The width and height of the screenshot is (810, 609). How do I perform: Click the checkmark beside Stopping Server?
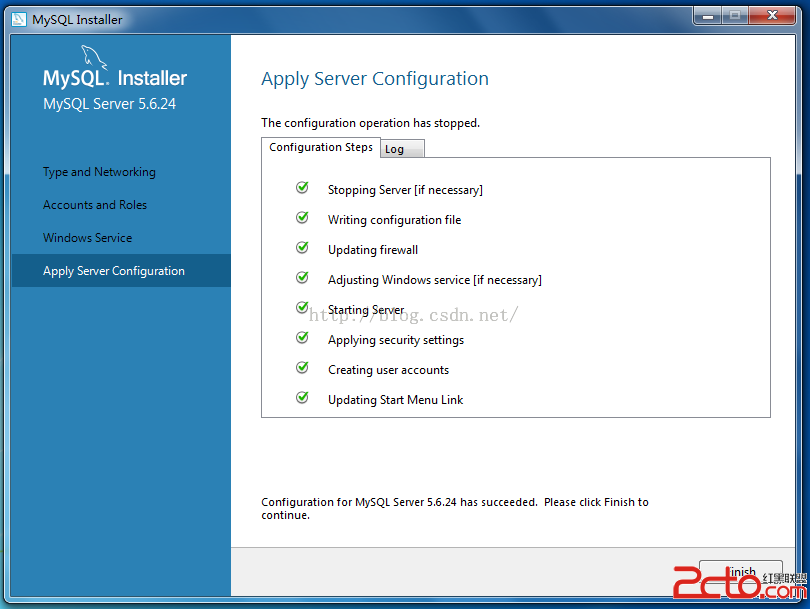click(x=302, y=188)
